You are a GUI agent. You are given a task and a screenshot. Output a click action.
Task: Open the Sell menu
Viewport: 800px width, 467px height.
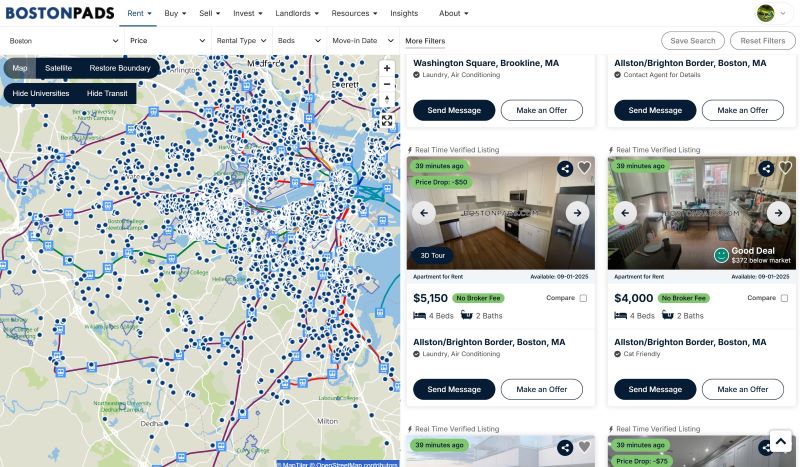[209, 13]
